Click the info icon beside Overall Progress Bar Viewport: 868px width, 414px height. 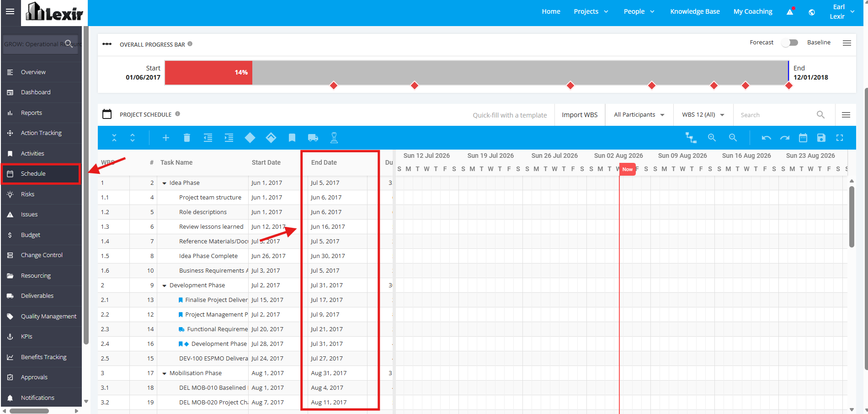[190, 44]
